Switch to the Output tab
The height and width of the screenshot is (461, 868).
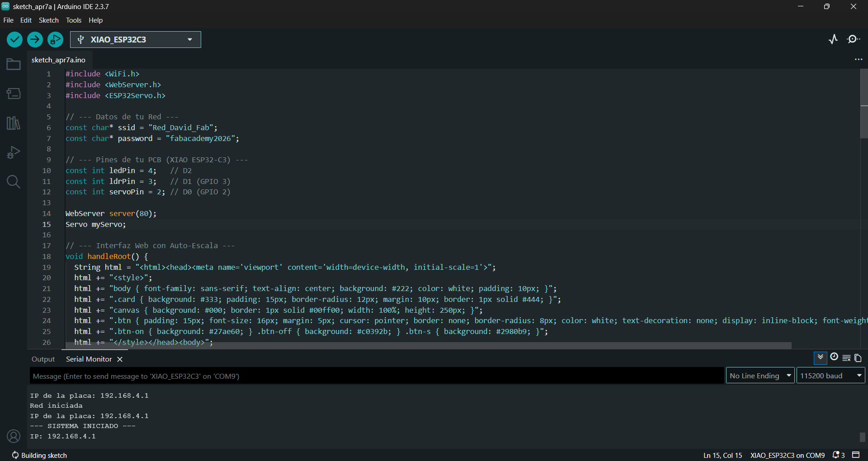click(x=43, y=359)
